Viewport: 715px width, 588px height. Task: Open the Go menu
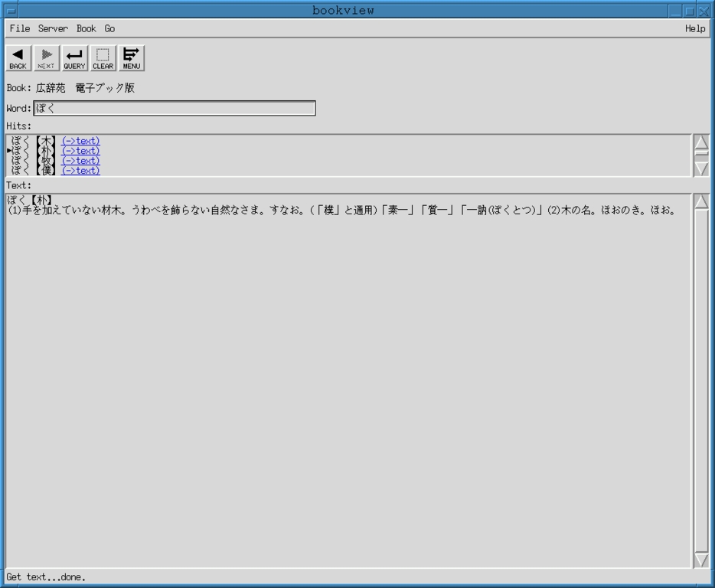click(109, 28)
